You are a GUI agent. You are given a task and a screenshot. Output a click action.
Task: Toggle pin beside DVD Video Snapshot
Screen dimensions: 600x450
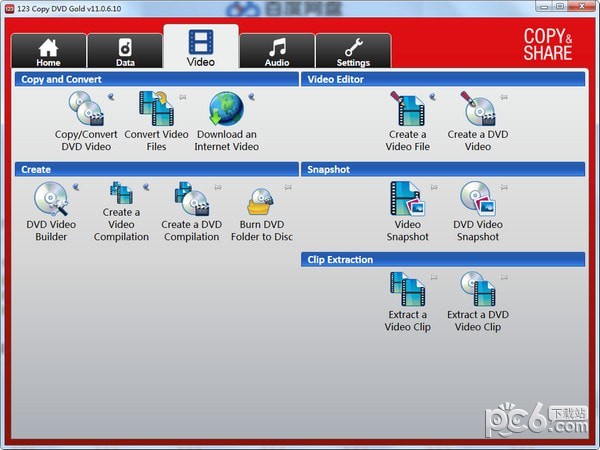coord(504,187)
